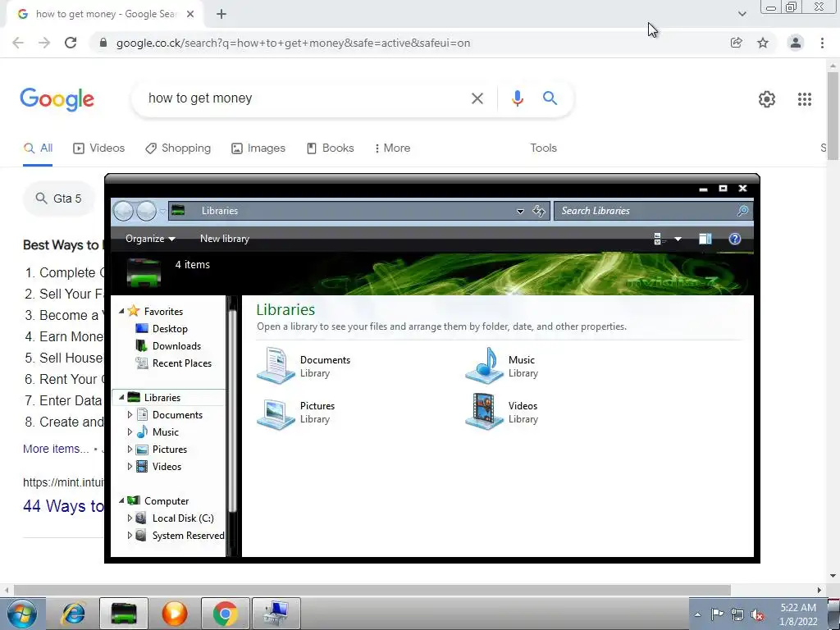Viewport: 840px width, 630px height.
Task: Switch to Images search tab
Action: (258, 148)
